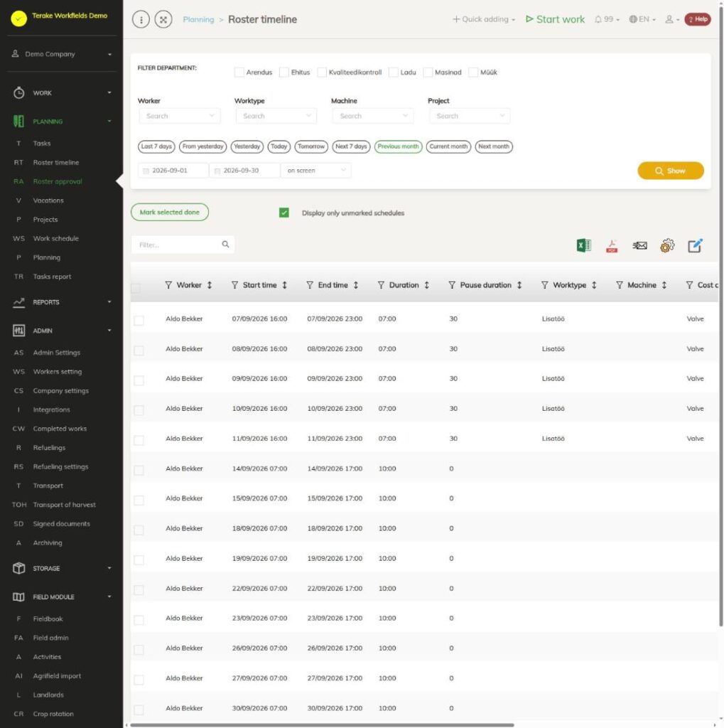Click the yellow Terake logo icon
Screen dimensions: 724x728
coord(18,18)
